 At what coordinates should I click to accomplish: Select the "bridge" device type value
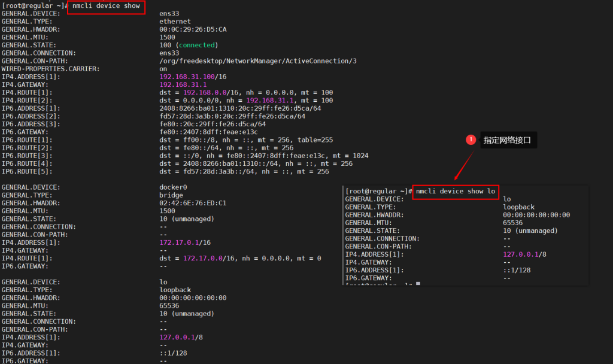[171, 195]
